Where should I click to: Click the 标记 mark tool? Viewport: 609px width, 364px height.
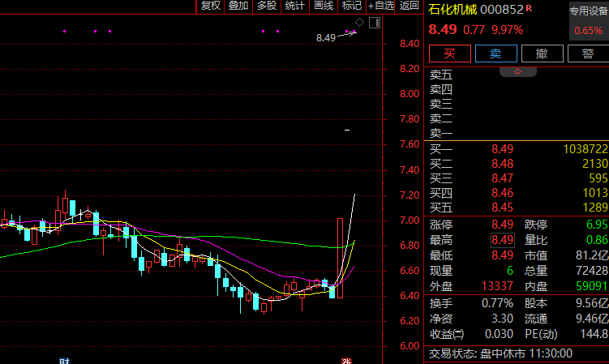(x=351, y=6)
